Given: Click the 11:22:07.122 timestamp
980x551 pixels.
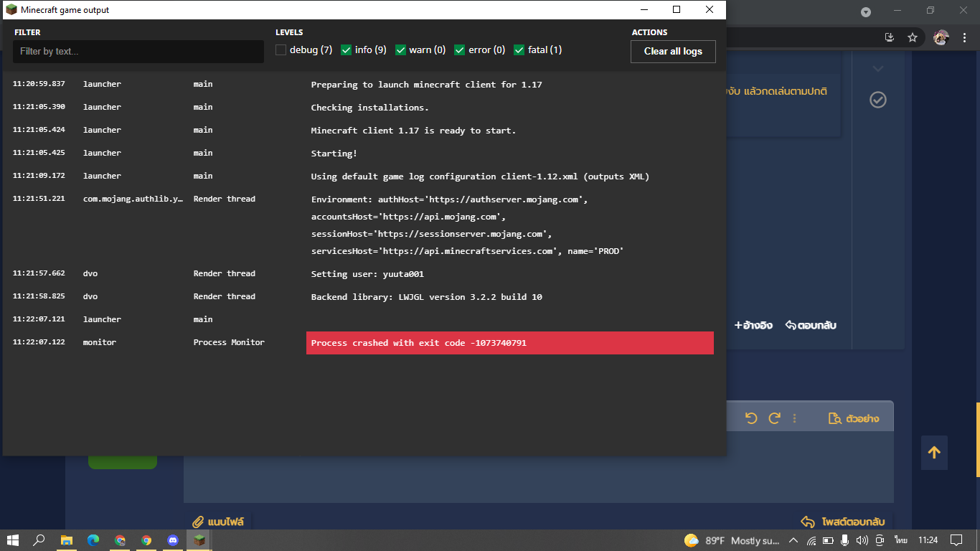Looking at the screenshot, I should (39, 342).
